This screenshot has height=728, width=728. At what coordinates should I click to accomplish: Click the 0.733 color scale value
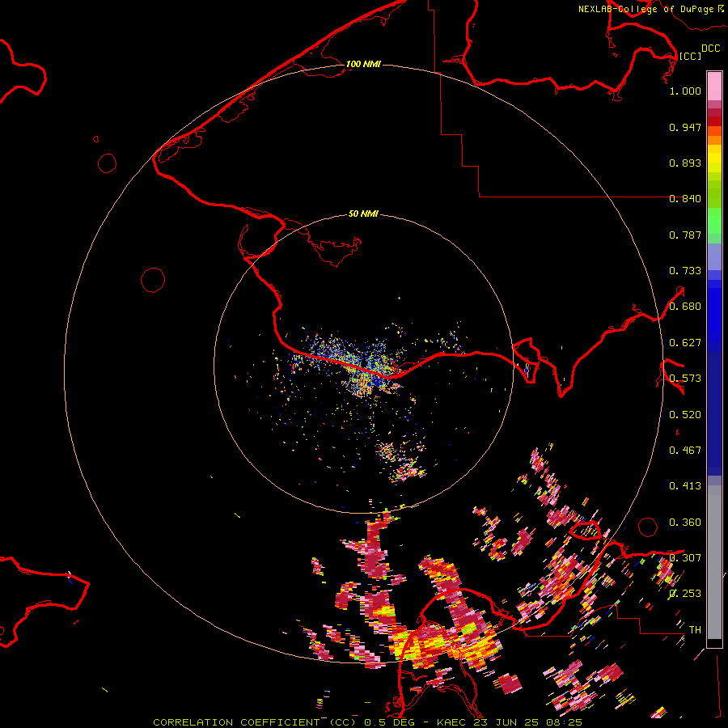(x=685, y=271)
